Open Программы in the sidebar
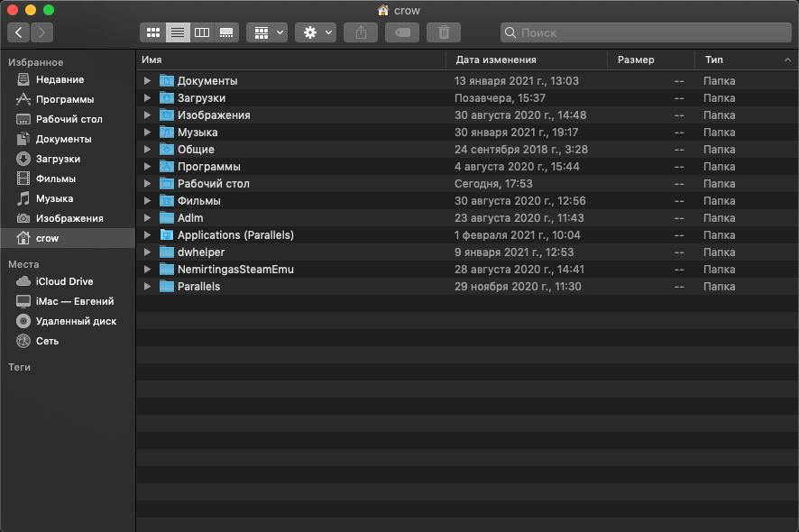Image resolution: width=799 pixels, height=532 pixels. tap(68, 99)
